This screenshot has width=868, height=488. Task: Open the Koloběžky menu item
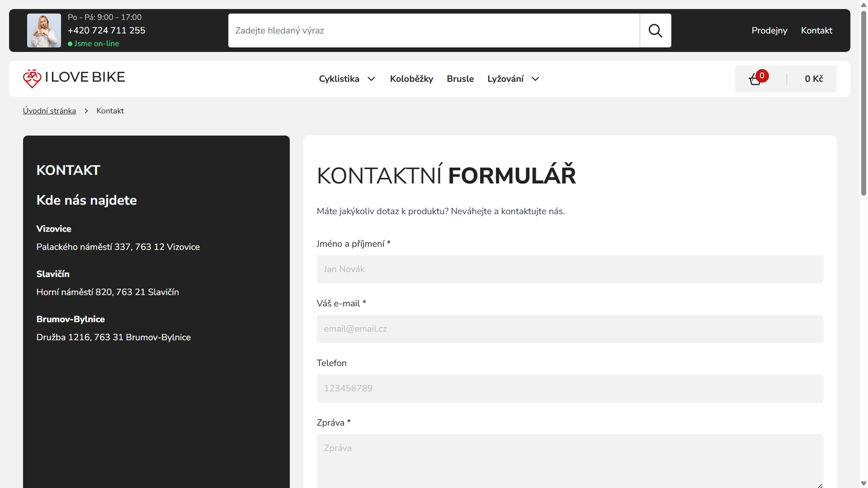click(411, 79)
